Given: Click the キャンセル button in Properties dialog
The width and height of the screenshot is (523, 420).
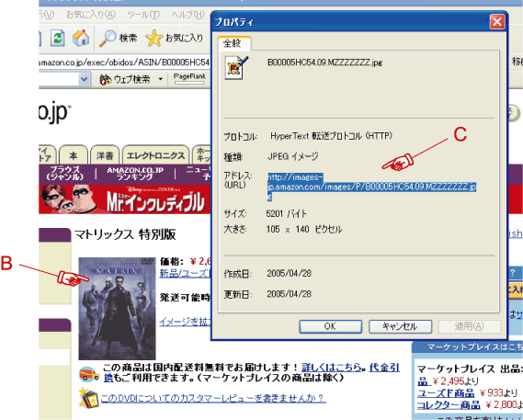Looking at the screenshot, I should coord(400,326).
